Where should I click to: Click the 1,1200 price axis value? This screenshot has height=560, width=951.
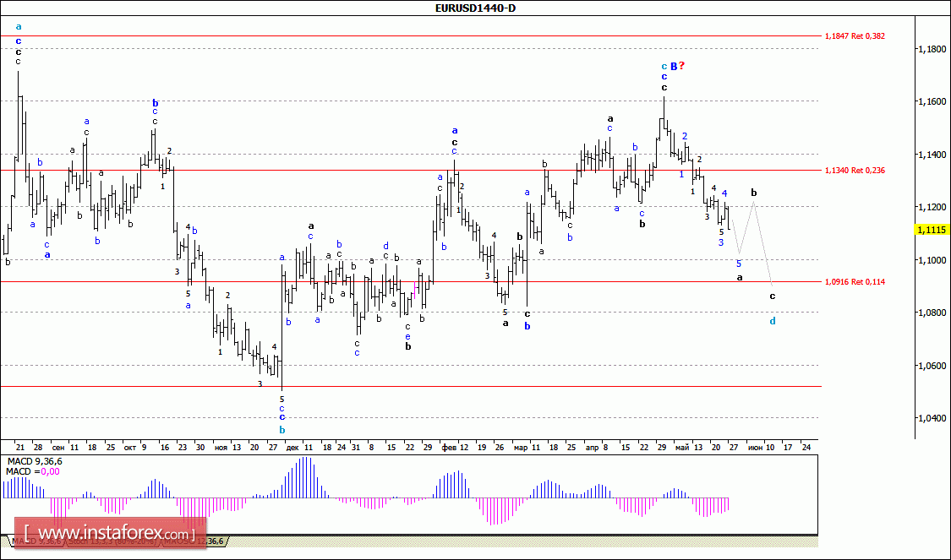(x=932, y=207)
